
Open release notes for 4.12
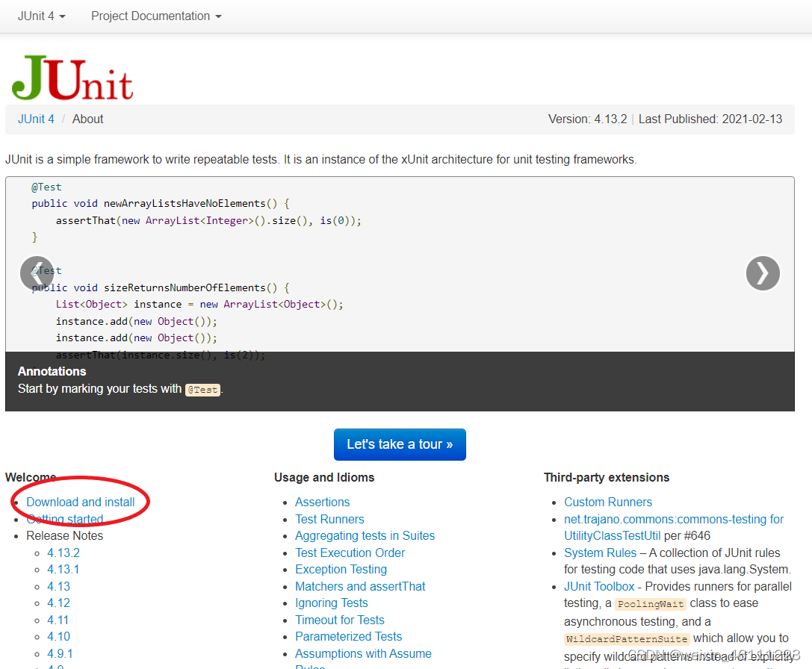[58, 603]
